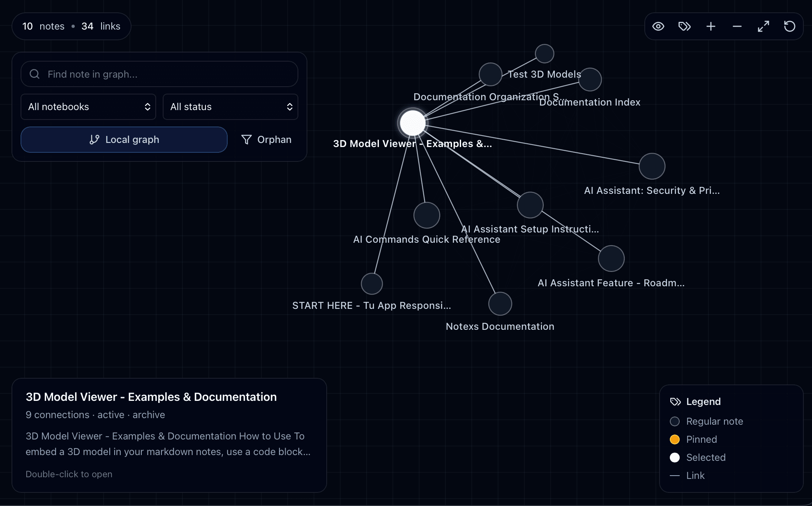
Task: Click the Documentation Index label
Action: 590,102
